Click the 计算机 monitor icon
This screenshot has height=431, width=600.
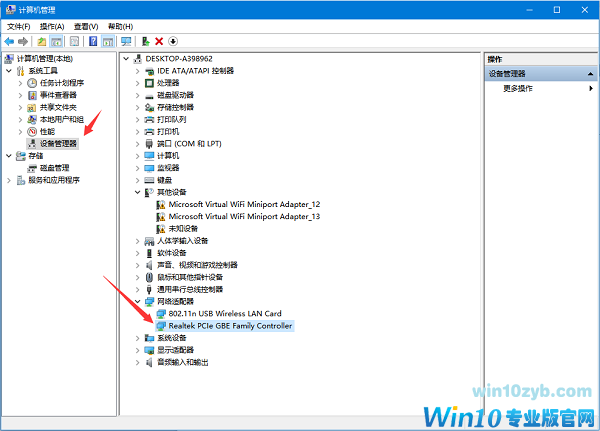coord(149,156)
